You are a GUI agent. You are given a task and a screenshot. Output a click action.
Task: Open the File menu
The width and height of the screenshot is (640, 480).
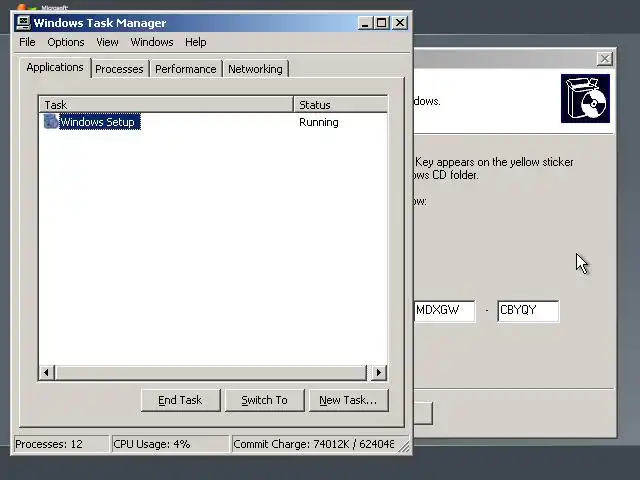tap(27, 42)
